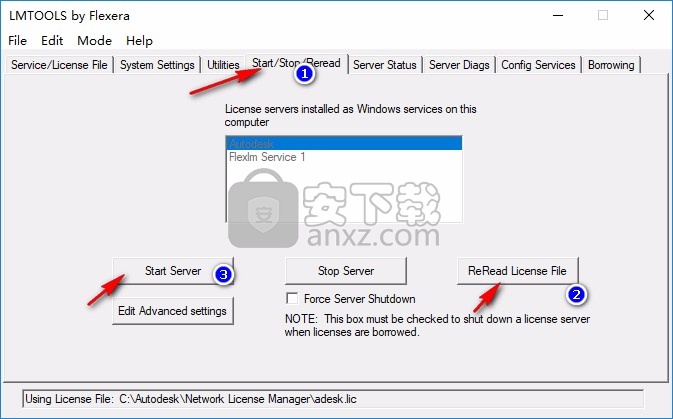The image size is (673, 419).
Task: Open the Utilities tab
Action: pyautogui.click(x=223, y=65)
